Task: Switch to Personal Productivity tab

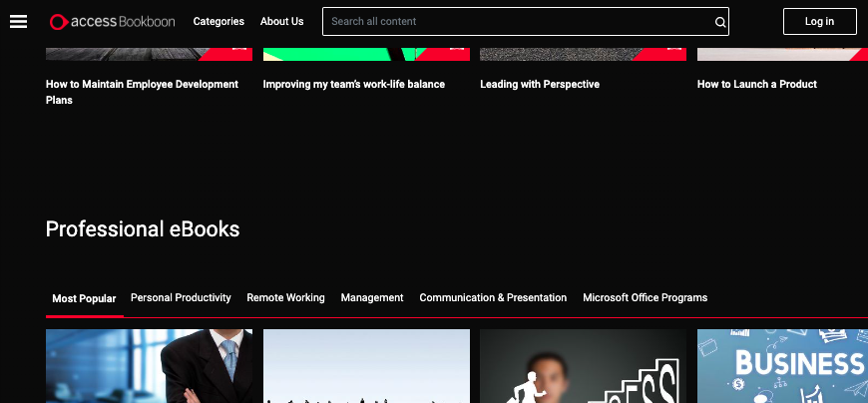Action: [x=181, y=298]
